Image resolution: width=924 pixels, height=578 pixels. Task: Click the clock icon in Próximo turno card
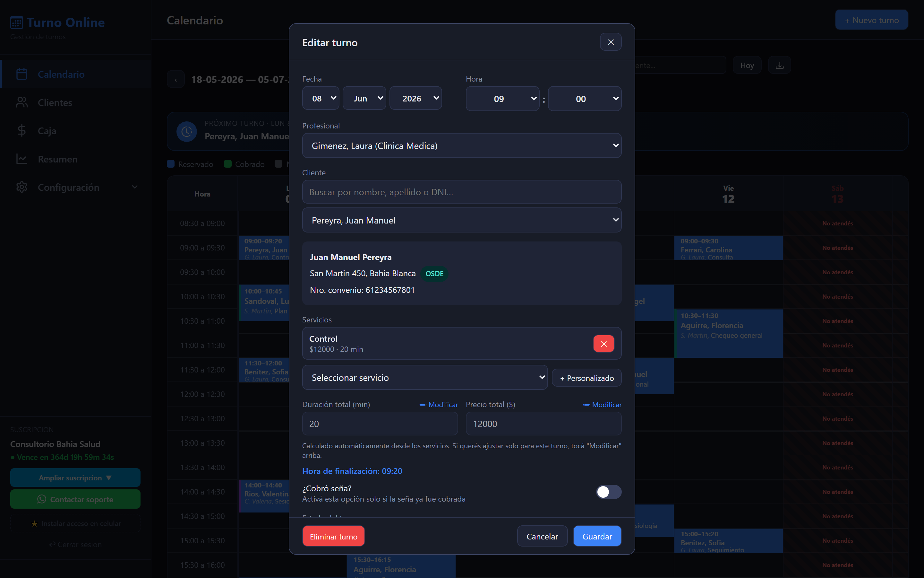click(186, 132)
